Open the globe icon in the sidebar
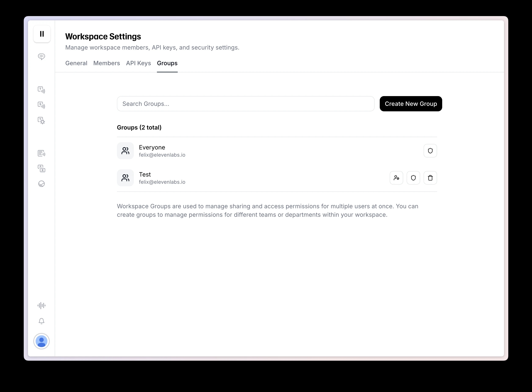The width and height of the screenshot is (532, 392). pyautogui.click(x=42, y=184)
